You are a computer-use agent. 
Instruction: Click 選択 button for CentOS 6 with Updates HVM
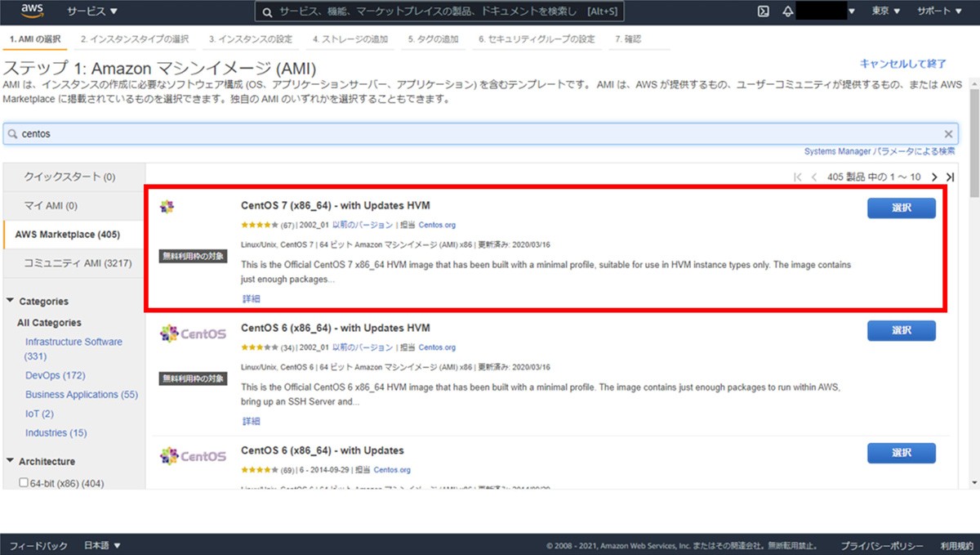902,330
